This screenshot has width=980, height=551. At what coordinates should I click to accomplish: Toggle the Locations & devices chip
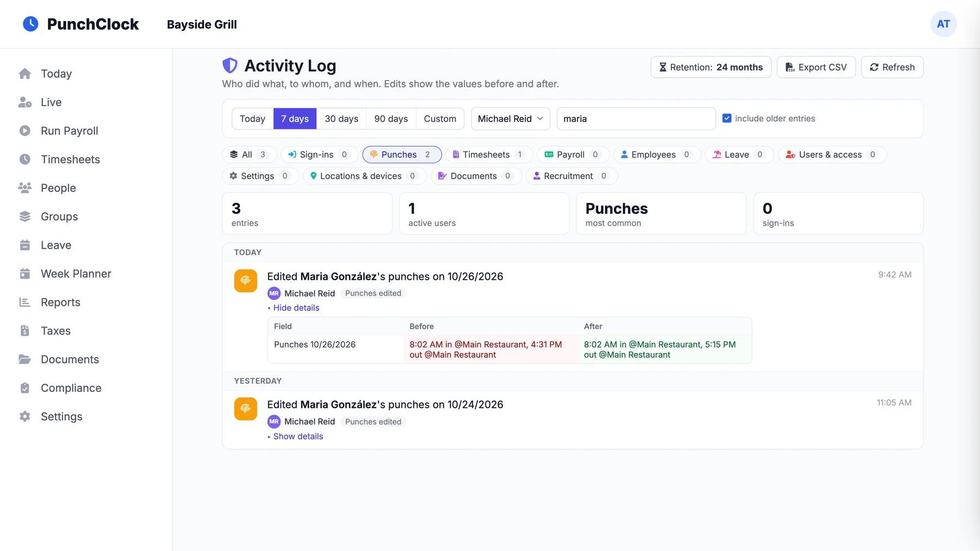point(364,176)
